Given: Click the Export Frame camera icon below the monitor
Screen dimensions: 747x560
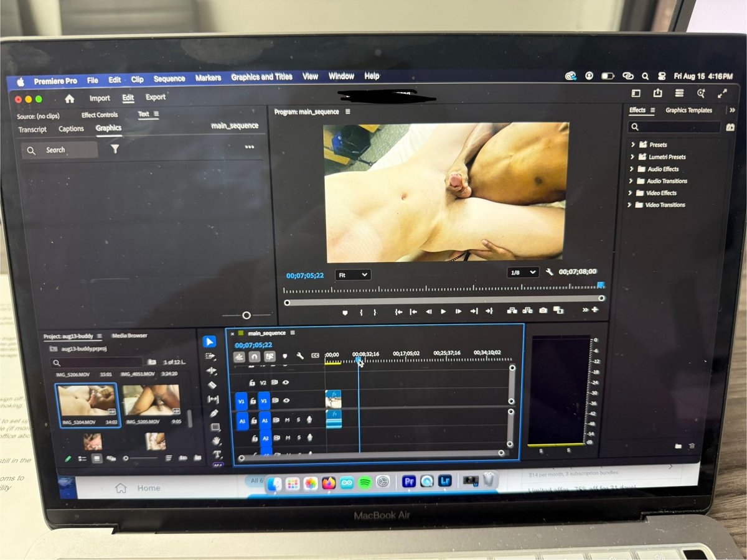Looking at the screenshot, I should tap(543, 311).
